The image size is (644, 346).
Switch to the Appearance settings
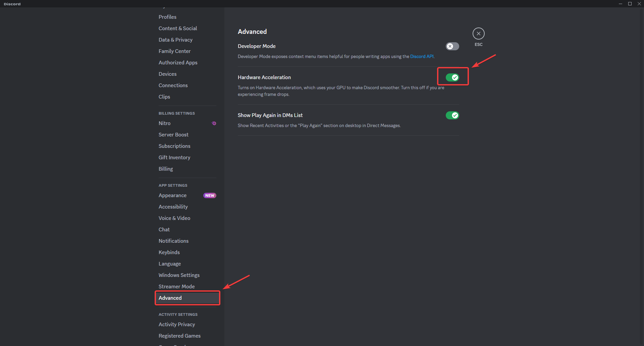(x=172, y=195)
